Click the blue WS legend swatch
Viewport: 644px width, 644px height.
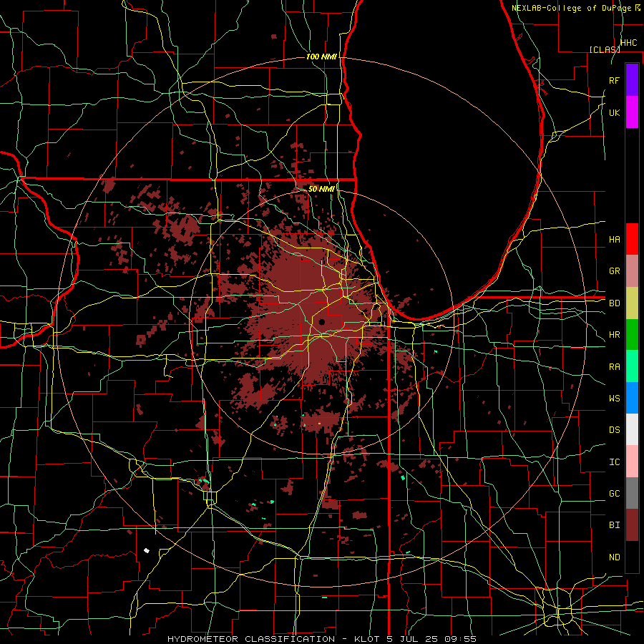click(x=632, y=398)
